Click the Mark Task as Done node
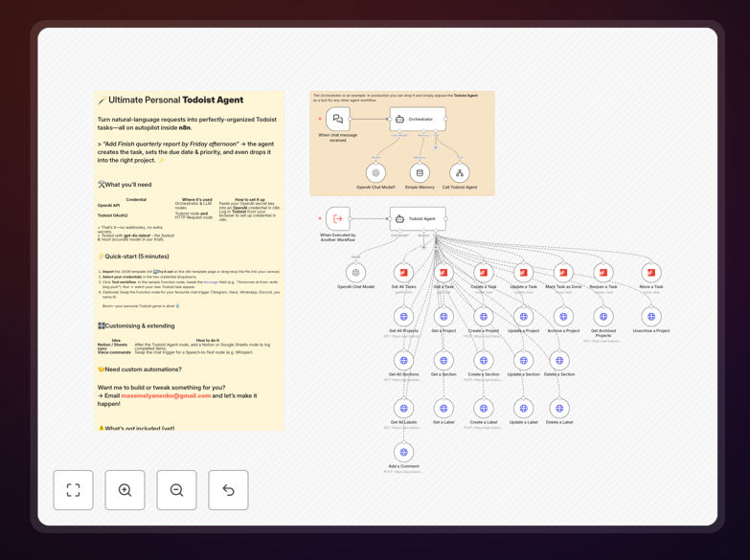This screenshot has width=750, height=560. 563,273
